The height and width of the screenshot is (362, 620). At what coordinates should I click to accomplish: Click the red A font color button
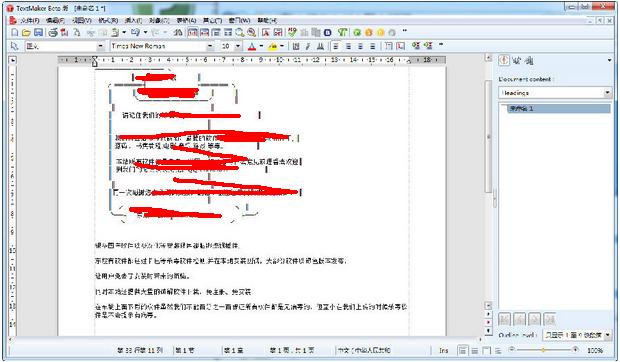(x=252, y=46)
